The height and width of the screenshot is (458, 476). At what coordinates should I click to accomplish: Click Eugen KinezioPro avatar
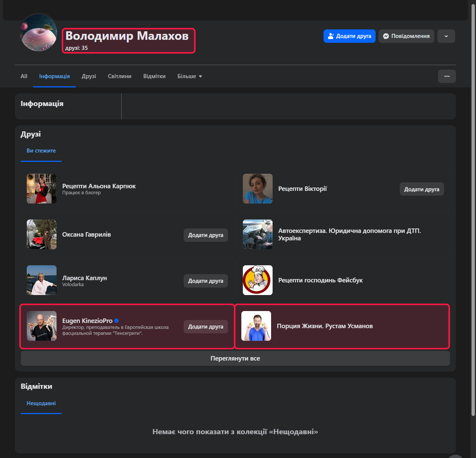(42, 326)
